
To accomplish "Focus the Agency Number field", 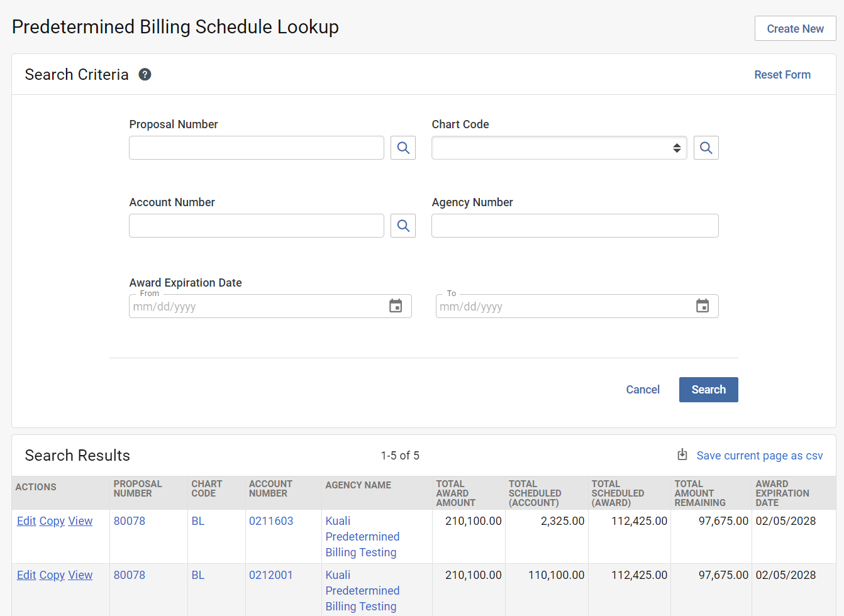I will 575,226.
